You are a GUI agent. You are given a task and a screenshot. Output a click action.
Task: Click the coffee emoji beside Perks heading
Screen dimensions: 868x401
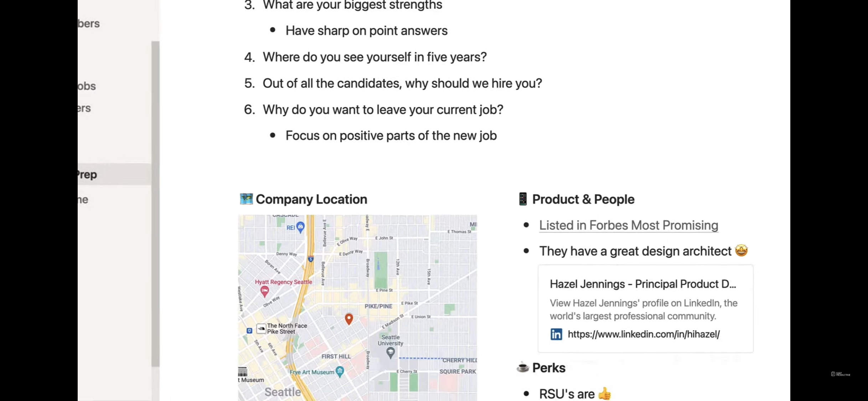tap(523, 367)
